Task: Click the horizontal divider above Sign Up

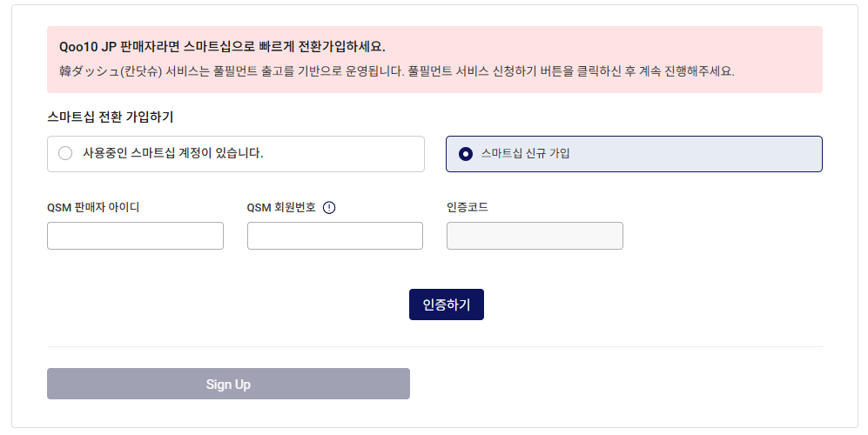Action: (434, 347)
